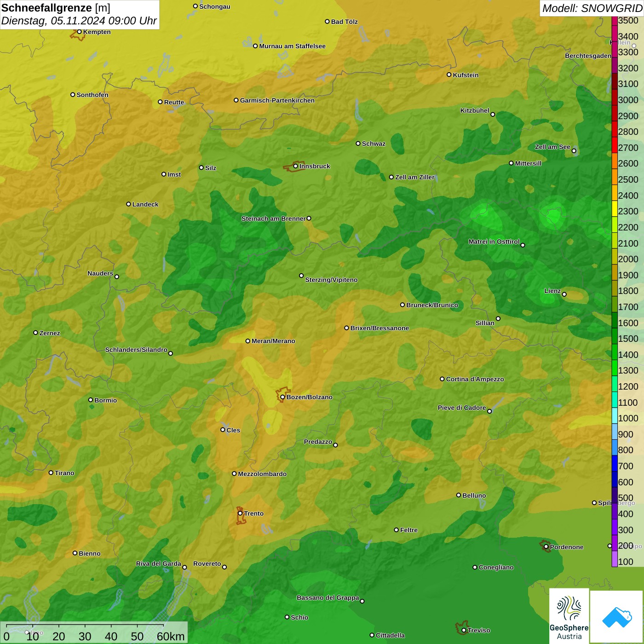Select the Cortina d'Ampezzo marker

[442, 379]
